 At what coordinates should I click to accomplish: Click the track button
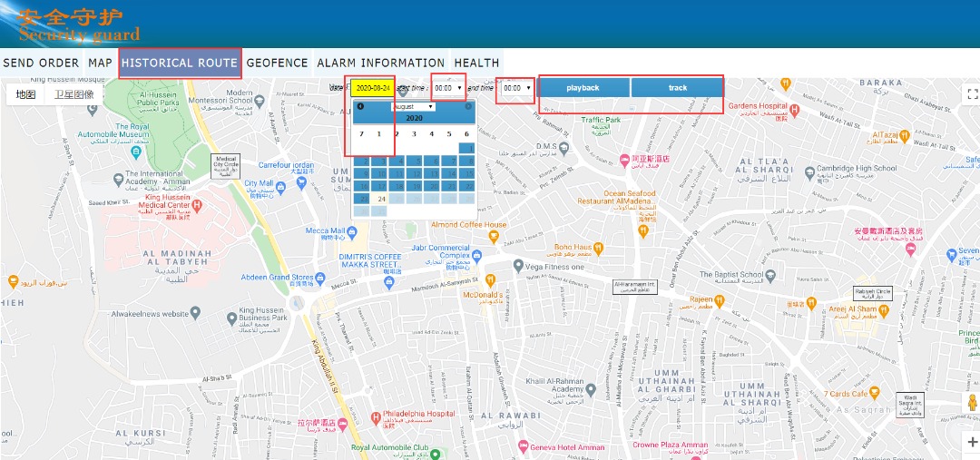coord(678,87)
